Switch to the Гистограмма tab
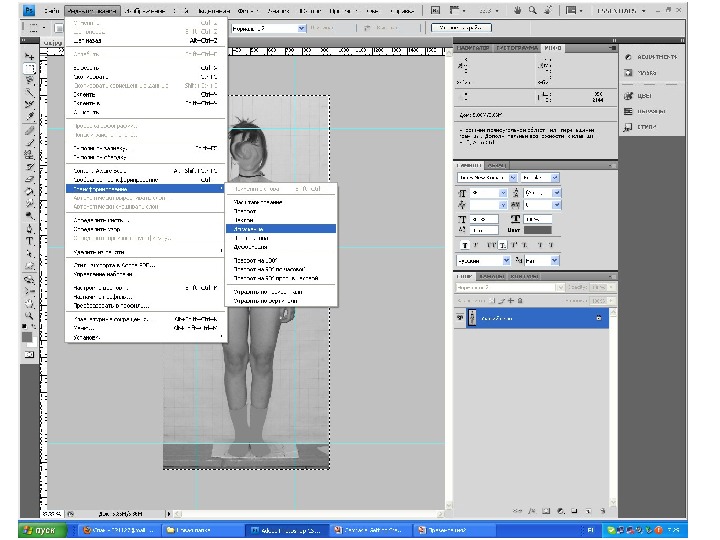Image resolution: width=720 pixels, height=540 pixels. point(516,48)
